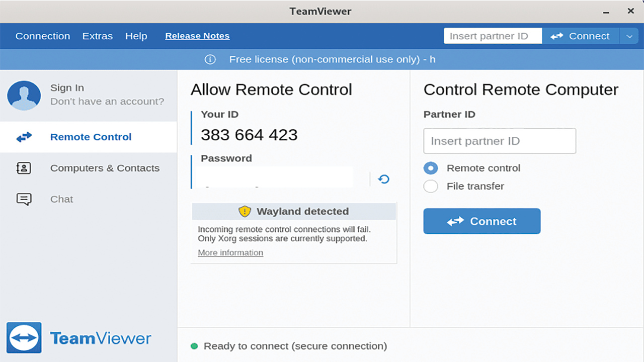Image resolution: width=644 pixels, height=362 pixels.
Task: Click the info icon in license banner
Action: pos(210,59)
